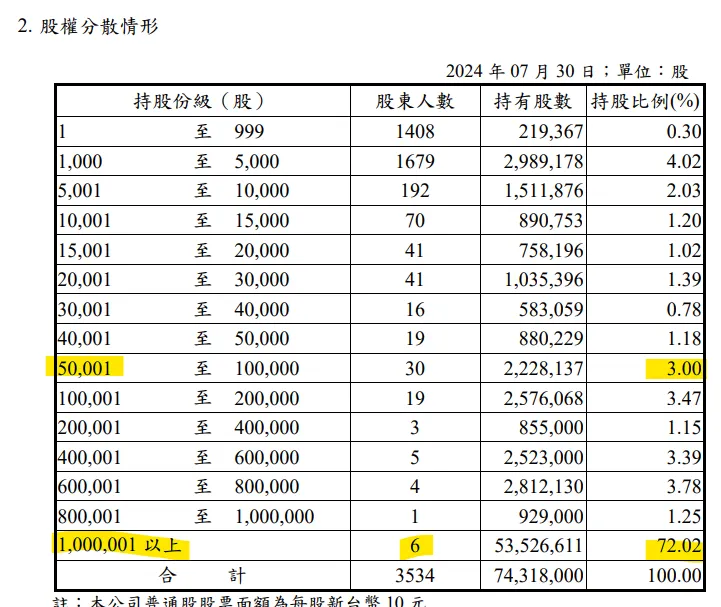Select highlighted shareholder count '6'
This screenshot has width=721, height=607.
[x=415, y=546]
